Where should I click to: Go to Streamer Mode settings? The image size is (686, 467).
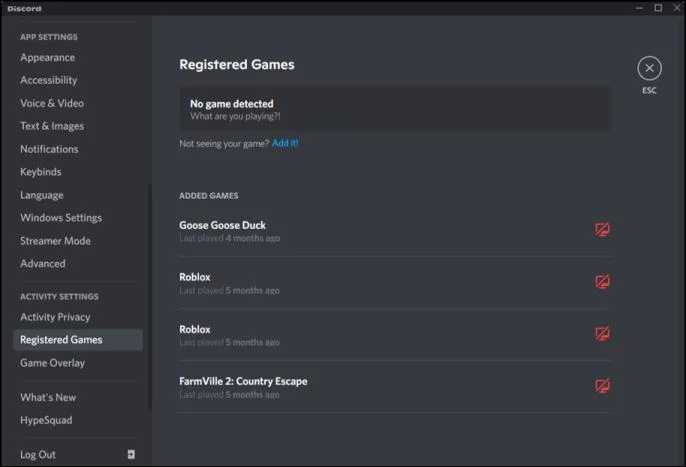tap(55, 241)
